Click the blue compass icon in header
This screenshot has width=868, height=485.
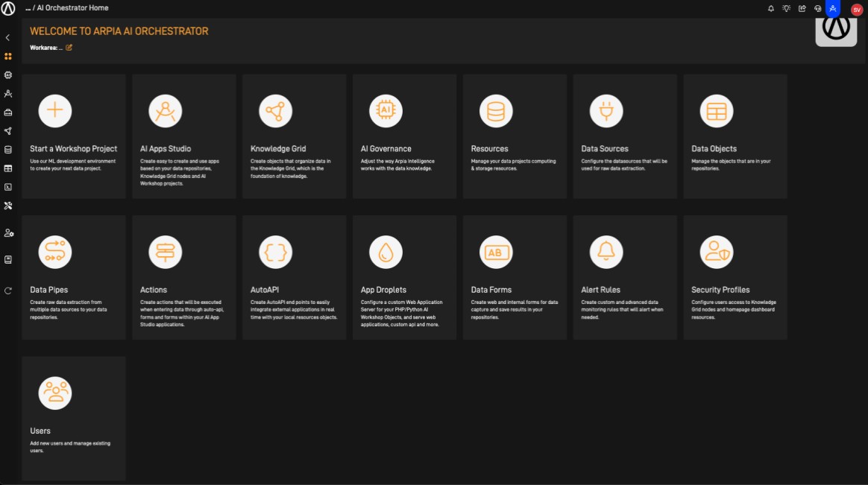(x=833, y=8)
